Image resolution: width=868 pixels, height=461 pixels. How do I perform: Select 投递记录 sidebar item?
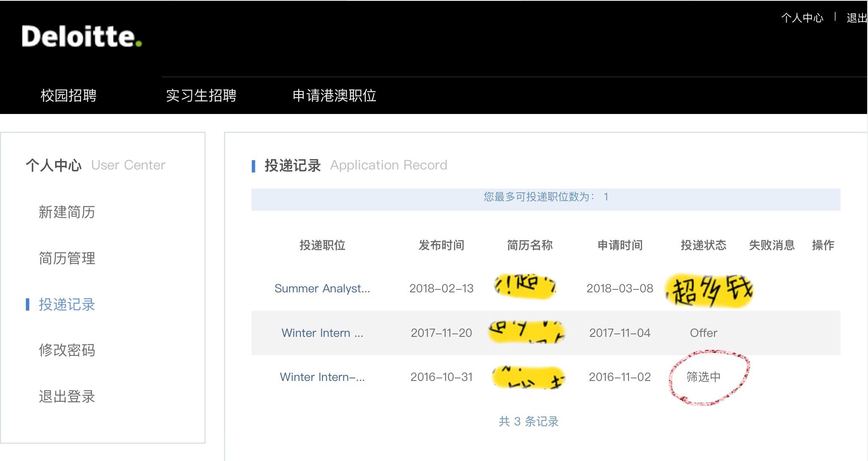tap(67, 304)
